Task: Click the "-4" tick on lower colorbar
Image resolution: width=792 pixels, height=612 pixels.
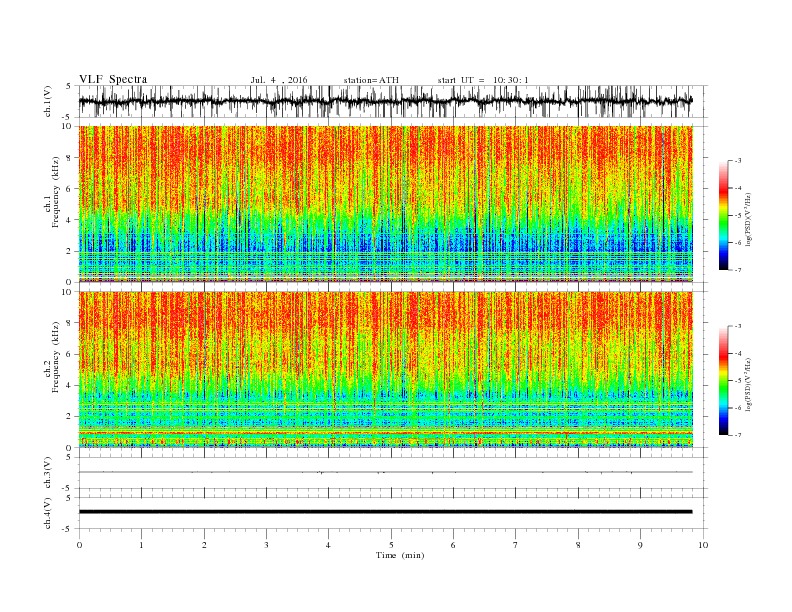Action: 738,353
